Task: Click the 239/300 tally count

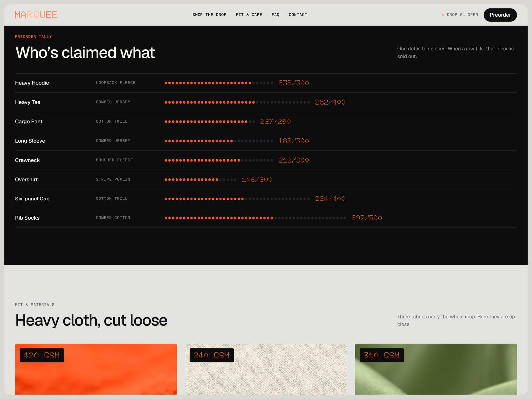Action: coord(294,83)
